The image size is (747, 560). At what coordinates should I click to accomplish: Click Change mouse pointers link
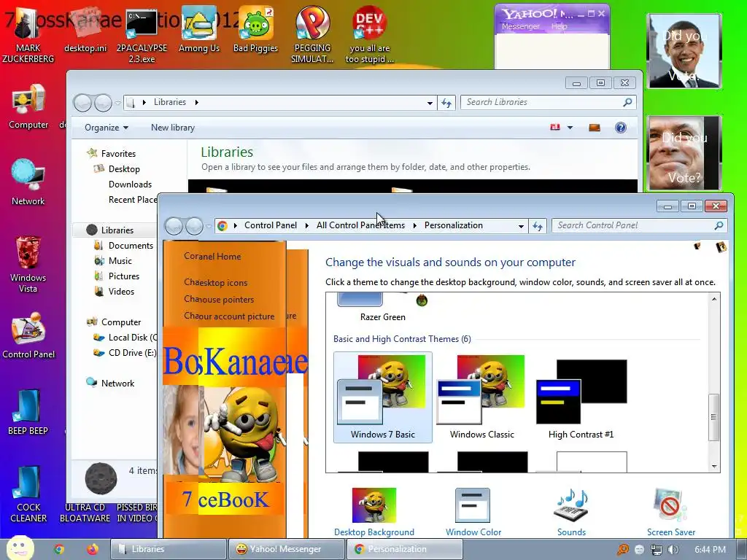(219, 300)
